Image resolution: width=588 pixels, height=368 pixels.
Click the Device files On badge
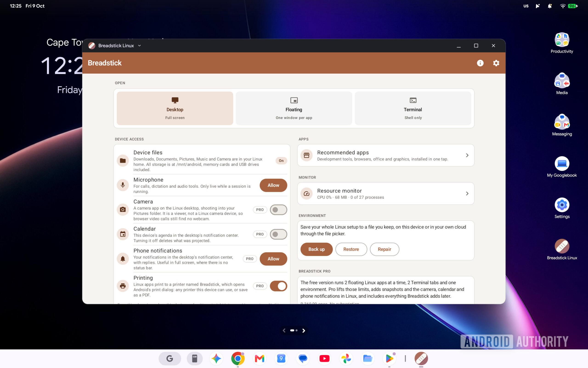pos(281,161)
